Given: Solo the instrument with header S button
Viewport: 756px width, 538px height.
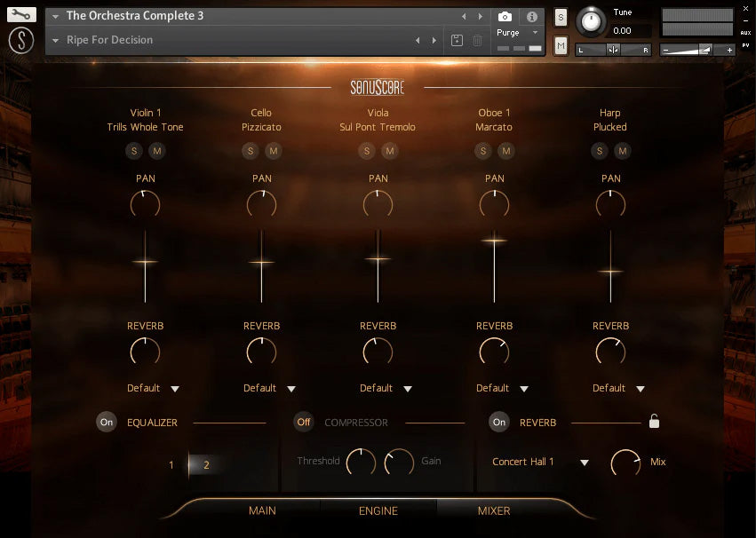Looking at the screenshot, I should (561, 18).
